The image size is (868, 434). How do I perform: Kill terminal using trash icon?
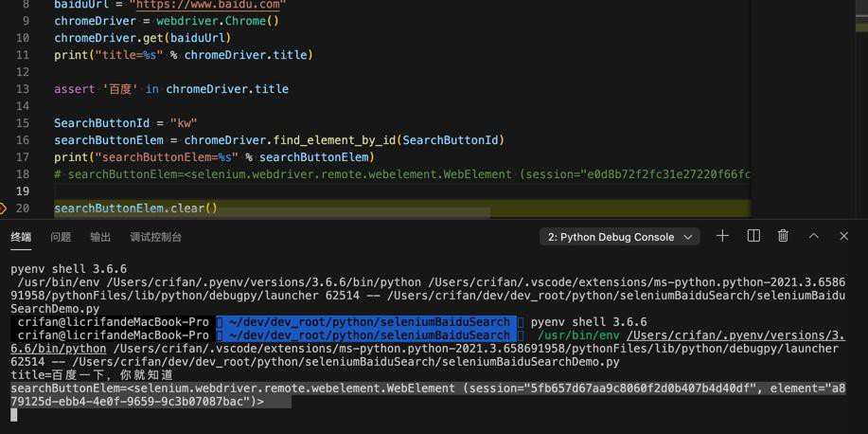[783, 236]
